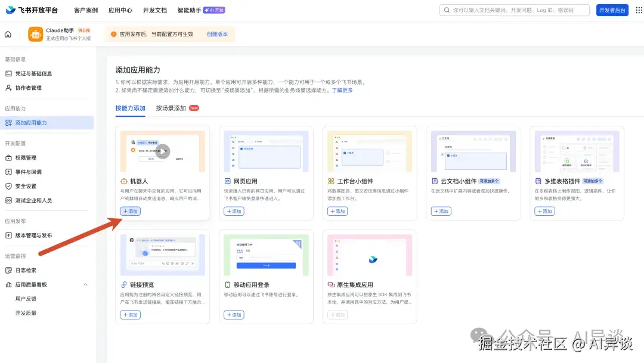This screenshot has height=363, width=644.
Task: Click the 机器人 robot icon
Action: pyautogui.click(x=123, y=181)
